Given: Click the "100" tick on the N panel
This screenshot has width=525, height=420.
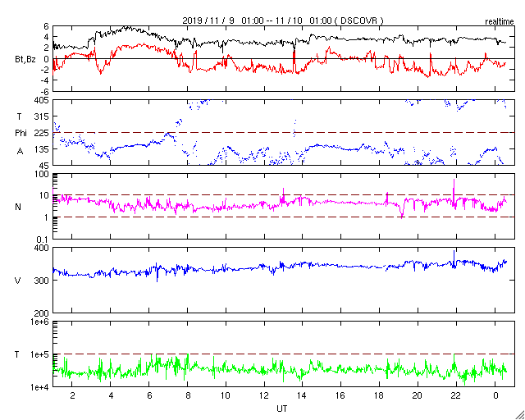Looking at the screenshot, I should [43, 174].
